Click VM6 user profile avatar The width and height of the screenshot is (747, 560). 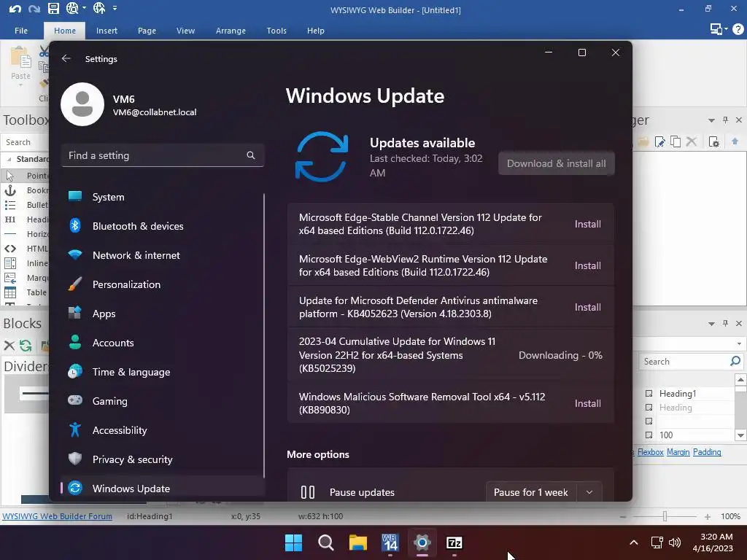[x=82, y=104]
